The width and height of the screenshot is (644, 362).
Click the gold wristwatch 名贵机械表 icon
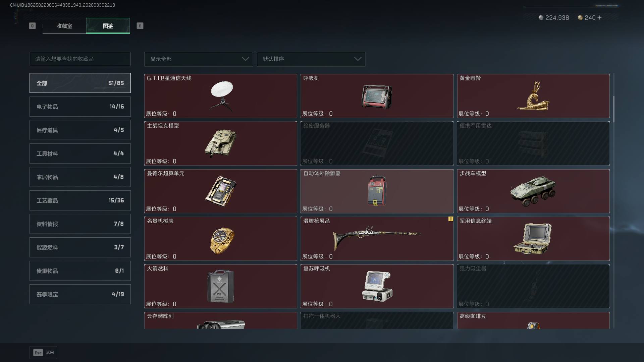pos(222,240)
